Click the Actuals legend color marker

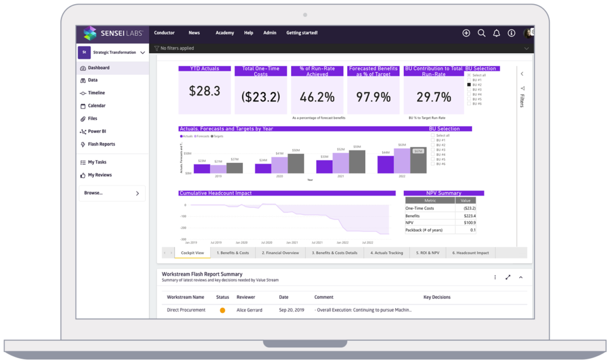coord(181,137)
